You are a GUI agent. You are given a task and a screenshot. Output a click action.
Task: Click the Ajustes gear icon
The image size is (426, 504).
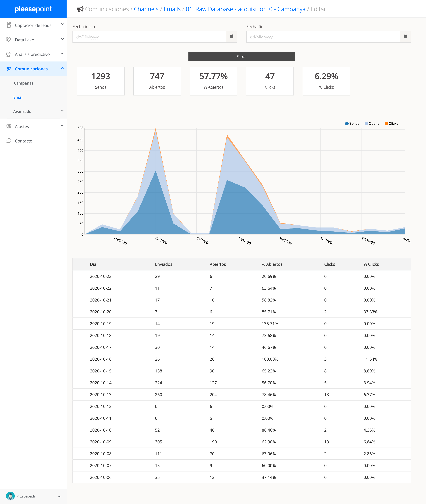9,126
